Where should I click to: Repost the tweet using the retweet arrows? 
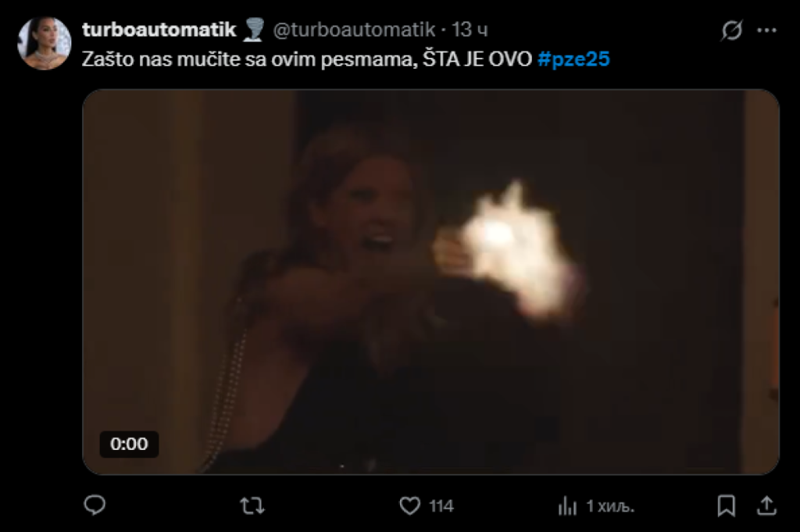pos(252,506)
